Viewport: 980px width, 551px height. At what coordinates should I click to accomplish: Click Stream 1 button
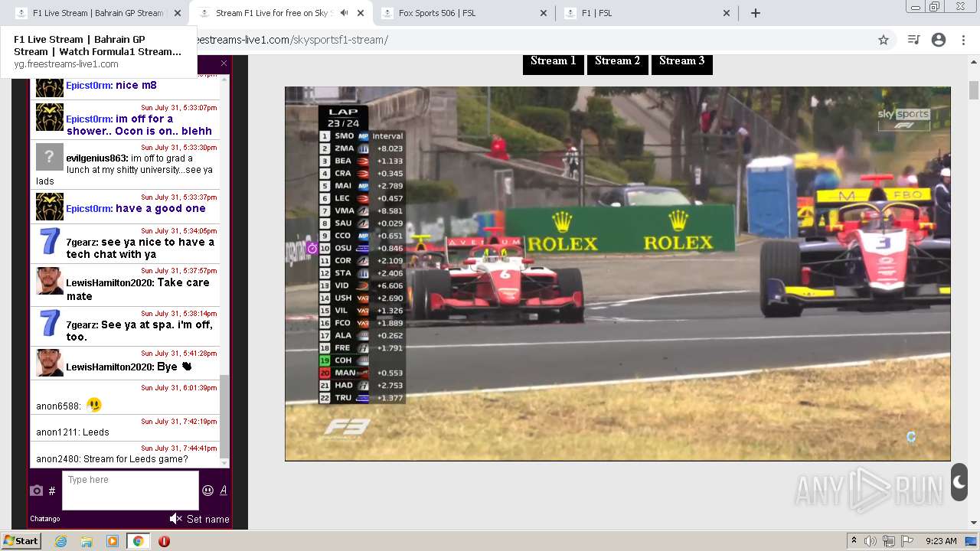pos(554,61)
